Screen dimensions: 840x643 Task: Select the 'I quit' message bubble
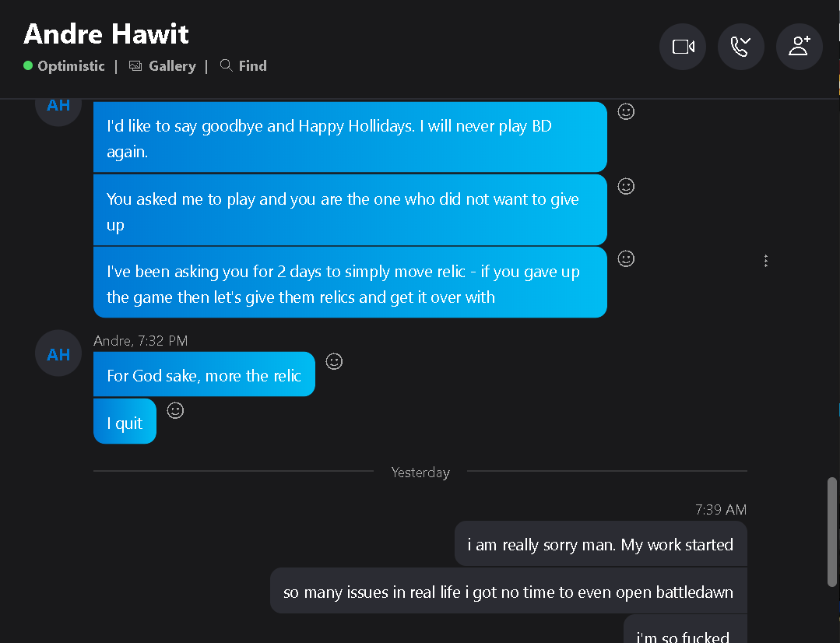click(x=125, y=421)
